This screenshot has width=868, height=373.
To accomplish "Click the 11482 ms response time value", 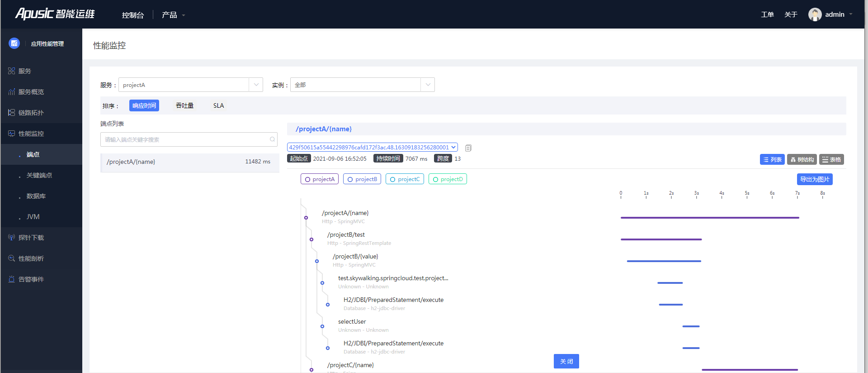I will pyautogui.click(x=258, y=162).
